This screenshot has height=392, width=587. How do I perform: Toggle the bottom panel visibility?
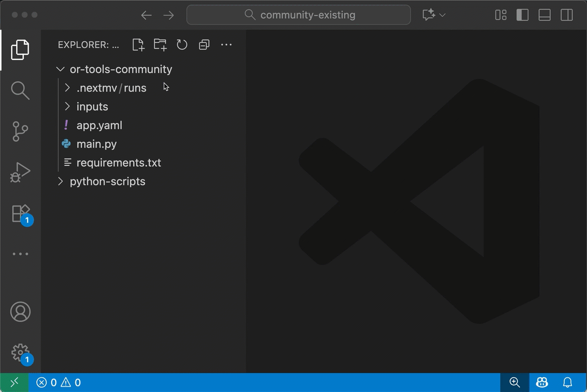click(544, 15)
